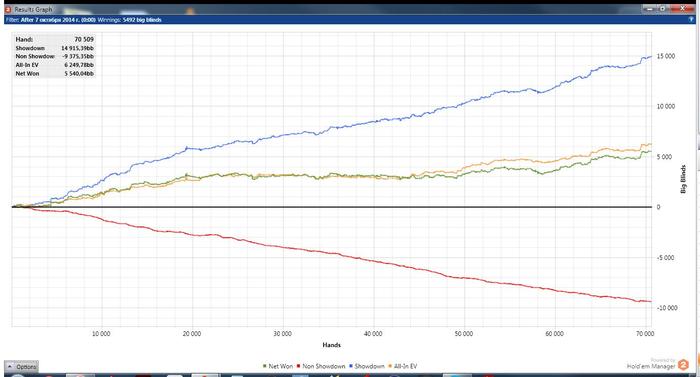The width and height of the screenshot is (700, 377).
Task: Click the 30 000 x-axis tick label
Action: coord(282,334)
